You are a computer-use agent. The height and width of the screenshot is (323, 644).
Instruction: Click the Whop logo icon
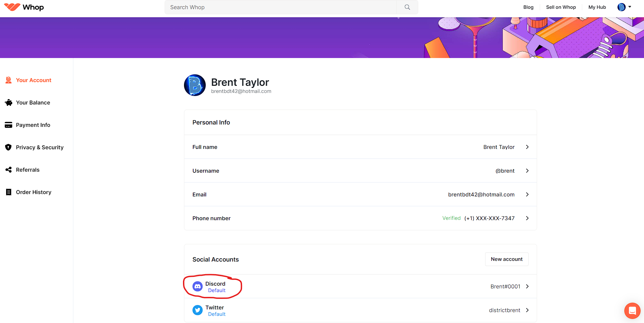[12, 7]
